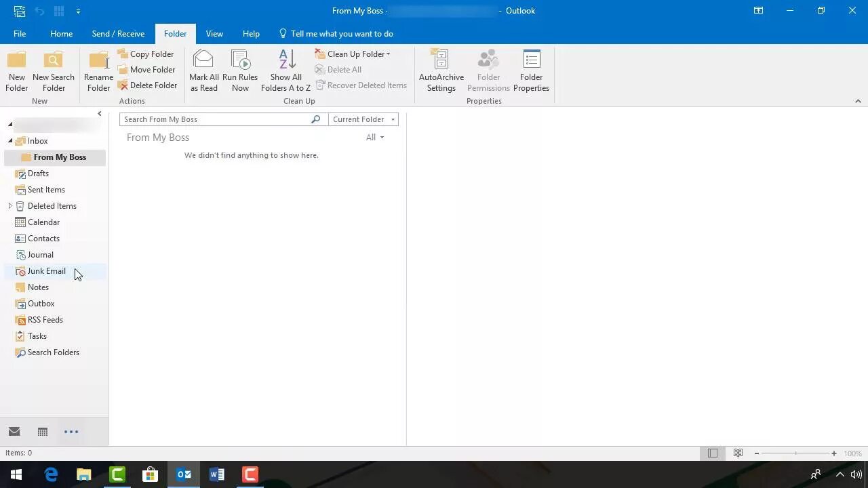Image resolution: width=868 pixels, height=488 pixels.
Task: Click the New Search Folder button
Action: coord(54,70)
